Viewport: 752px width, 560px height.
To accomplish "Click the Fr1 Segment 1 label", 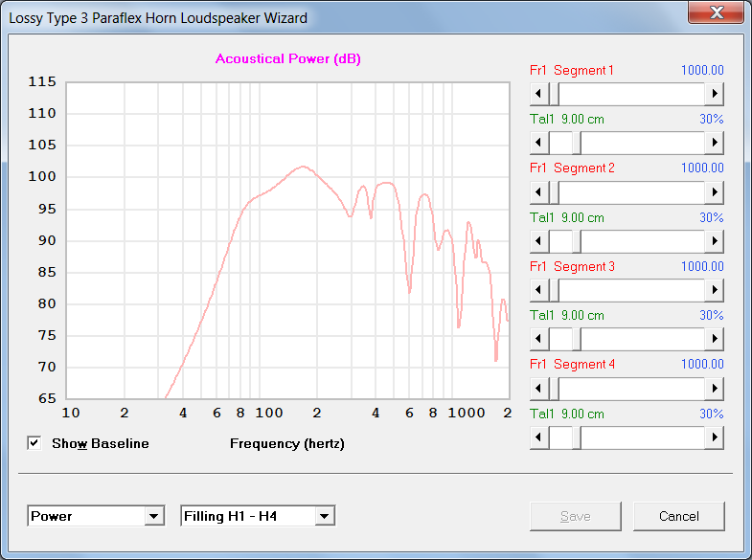I will tap(572, 71).
